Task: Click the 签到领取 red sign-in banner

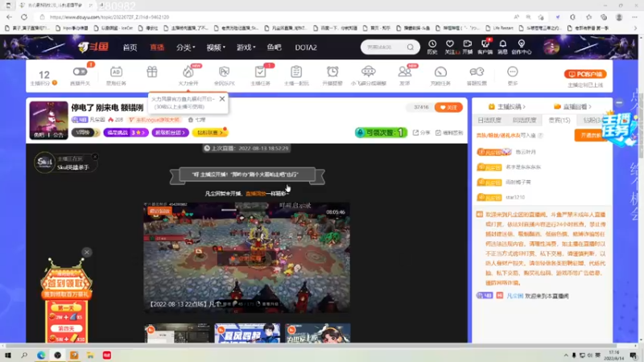Action: point(66,284)
